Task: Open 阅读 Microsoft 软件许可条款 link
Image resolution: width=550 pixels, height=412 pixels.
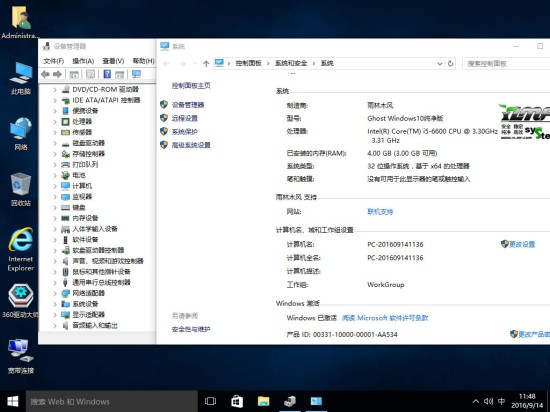Action: (385, 318)
